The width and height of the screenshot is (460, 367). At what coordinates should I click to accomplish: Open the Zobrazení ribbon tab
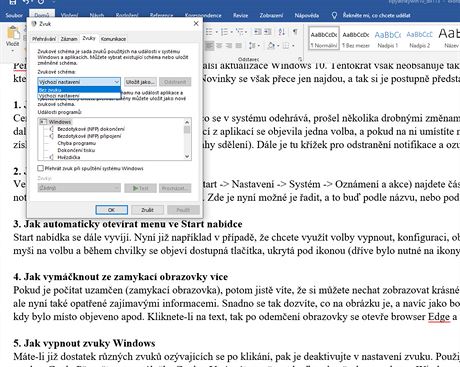(x=271, y=15)
